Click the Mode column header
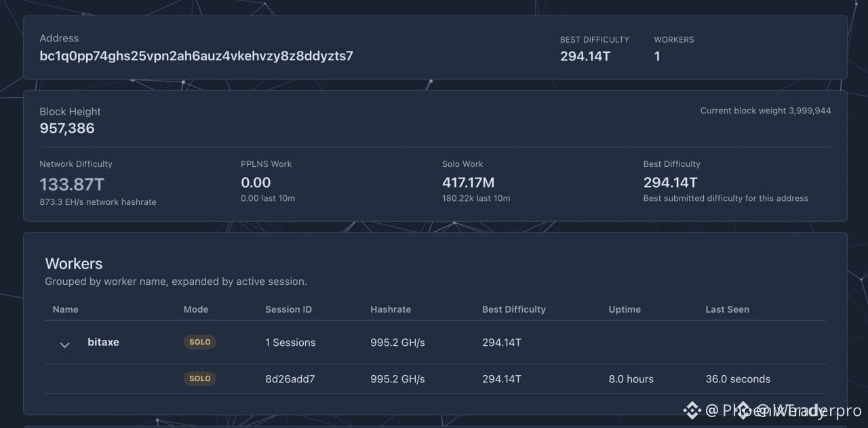Viewport: 868px width, 428px height. pos(196,309)
